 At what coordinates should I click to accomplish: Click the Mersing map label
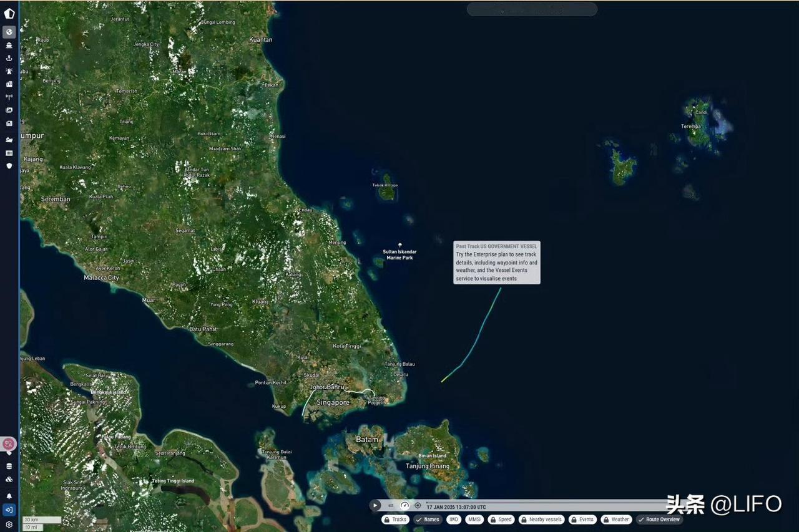point(337,243)
